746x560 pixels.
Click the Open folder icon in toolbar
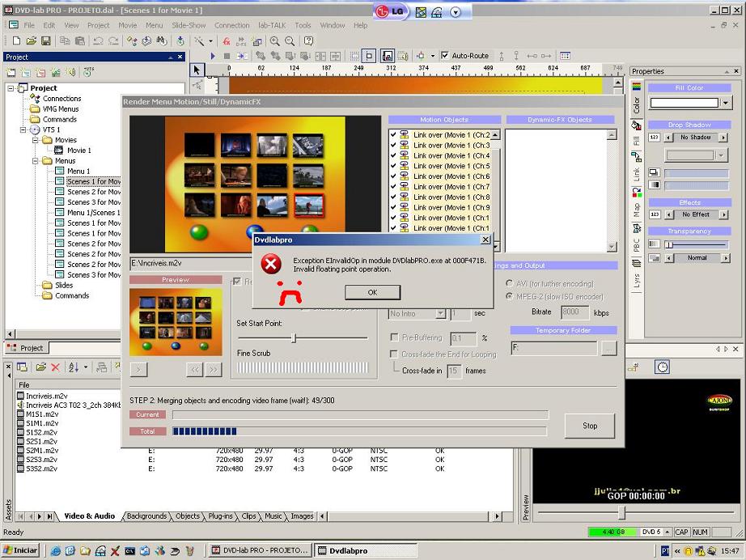(31, 41)
